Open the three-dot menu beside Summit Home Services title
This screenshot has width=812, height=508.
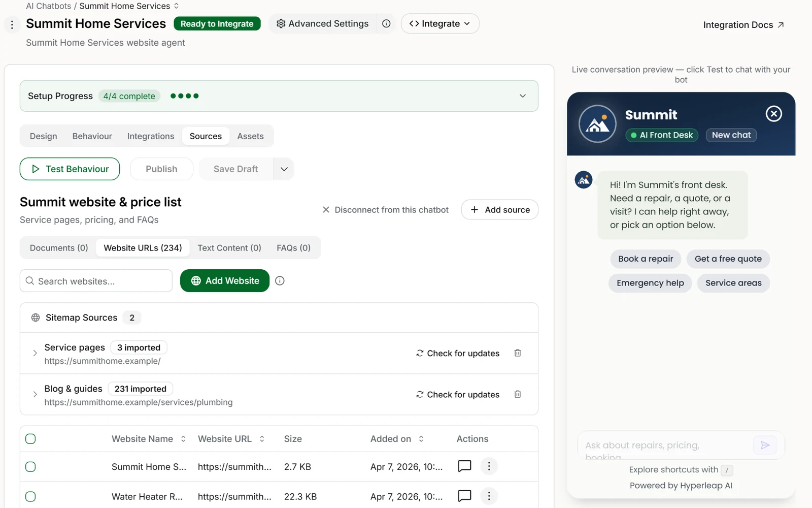click(12, 24)
